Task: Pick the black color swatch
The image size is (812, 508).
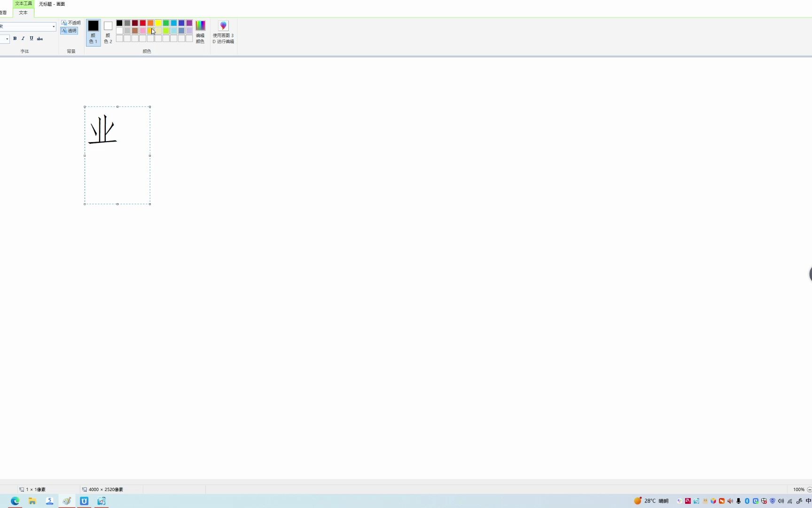Action: click(x=119, y=23)
